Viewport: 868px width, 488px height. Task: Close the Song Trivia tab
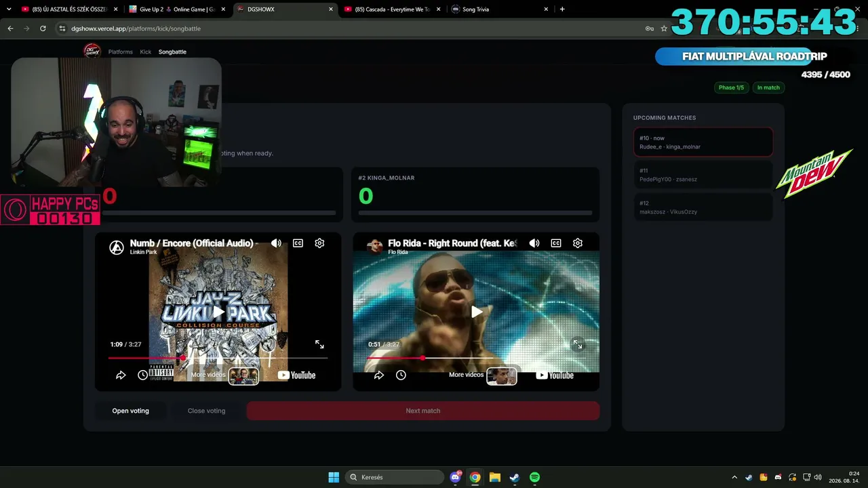546,9
